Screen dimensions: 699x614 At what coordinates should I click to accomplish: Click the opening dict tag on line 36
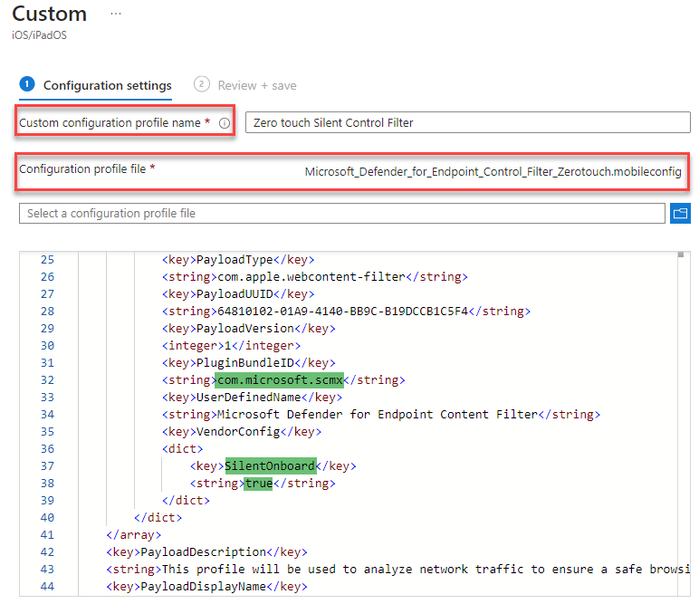click(182, 449)
